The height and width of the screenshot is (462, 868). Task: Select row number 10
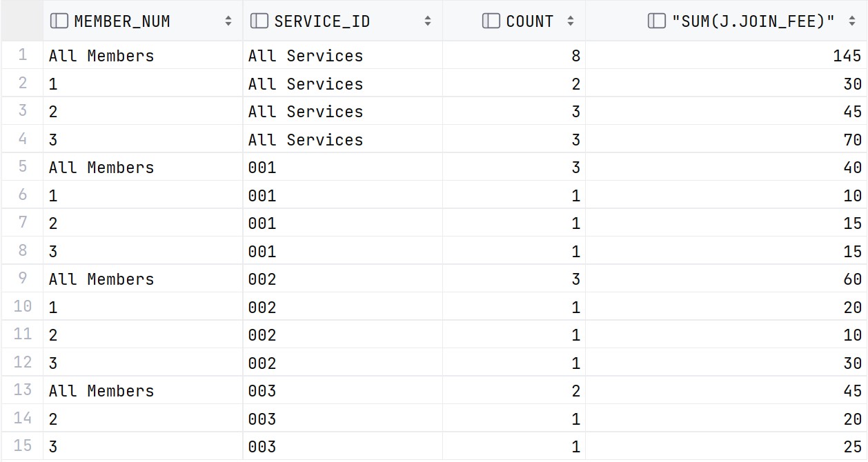(22, 307)
